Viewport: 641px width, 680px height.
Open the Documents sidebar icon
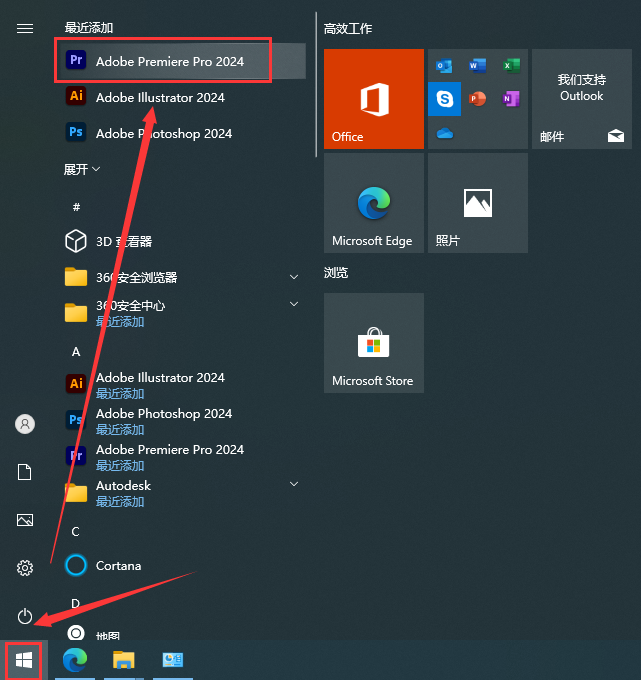pyautogui.click(x=25, y=472)
